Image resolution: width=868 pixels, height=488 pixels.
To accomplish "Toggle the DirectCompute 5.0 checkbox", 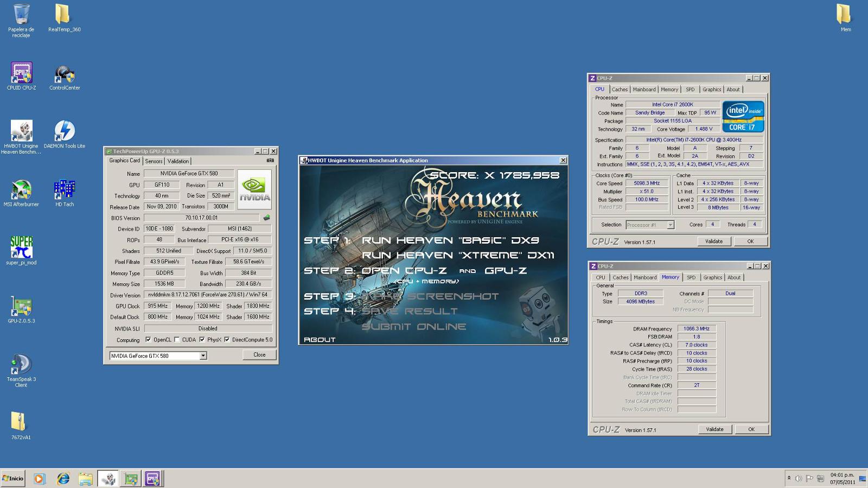I will tap(227, 340).
